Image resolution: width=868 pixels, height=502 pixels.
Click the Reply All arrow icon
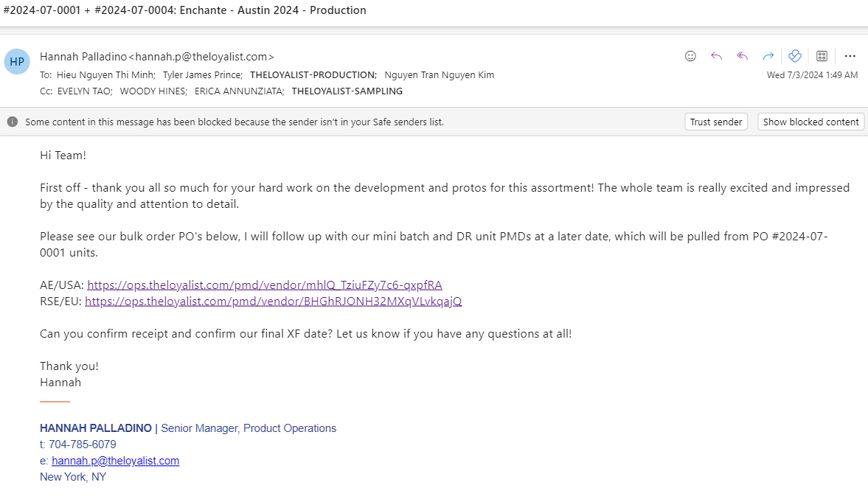[x=743, y=56]
